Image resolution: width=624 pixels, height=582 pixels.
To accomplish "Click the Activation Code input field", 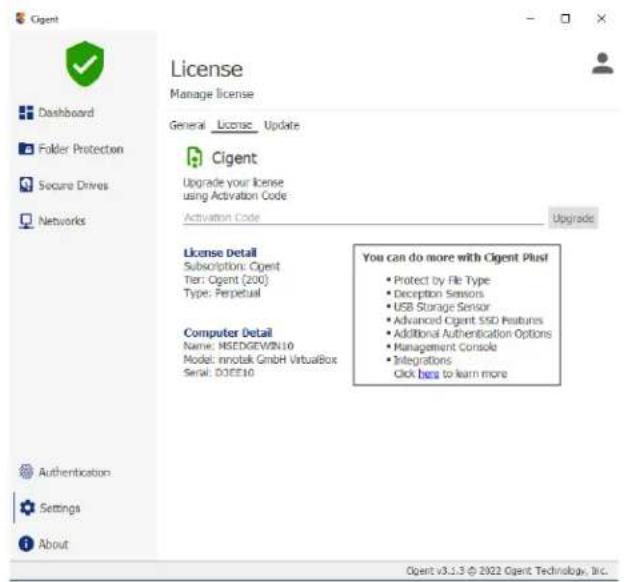I will coord(363,217).
